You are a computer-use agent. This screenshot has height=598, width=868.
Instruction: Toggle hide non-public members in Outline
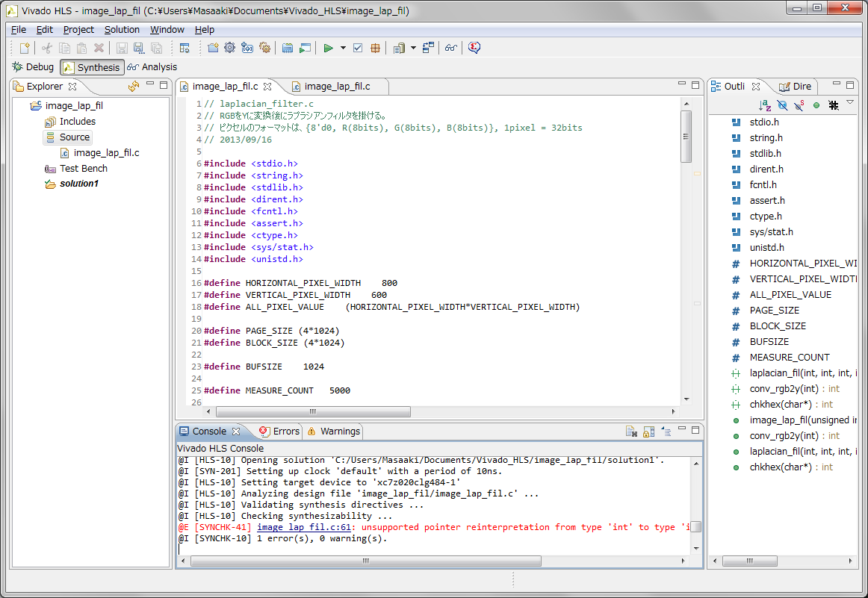pos(816,105)
